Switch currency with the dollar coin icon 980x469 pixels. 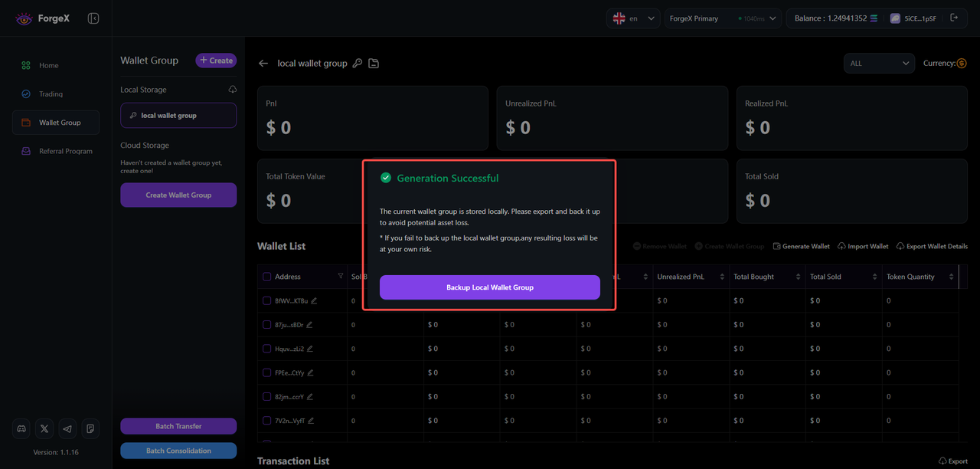point(962,64)
